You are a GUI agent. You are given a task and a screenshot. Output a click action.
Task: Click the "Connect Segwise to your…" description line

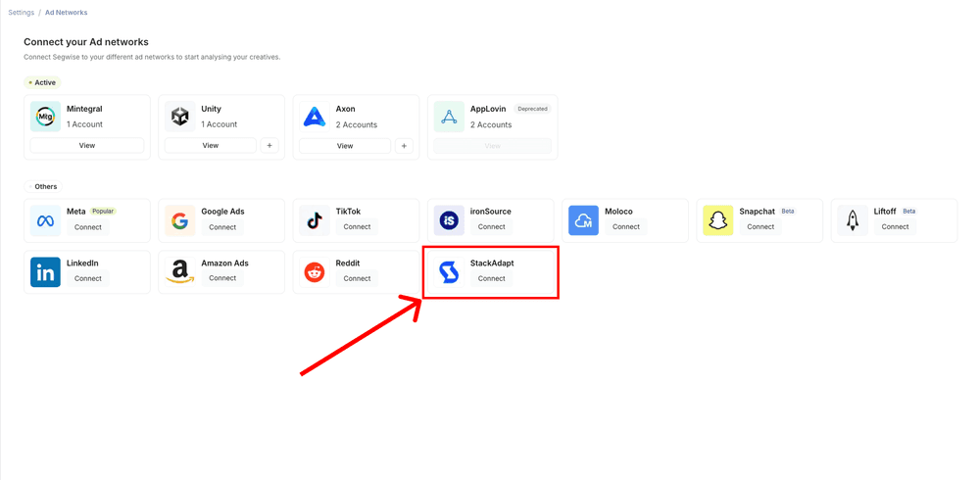pos(152,57)
